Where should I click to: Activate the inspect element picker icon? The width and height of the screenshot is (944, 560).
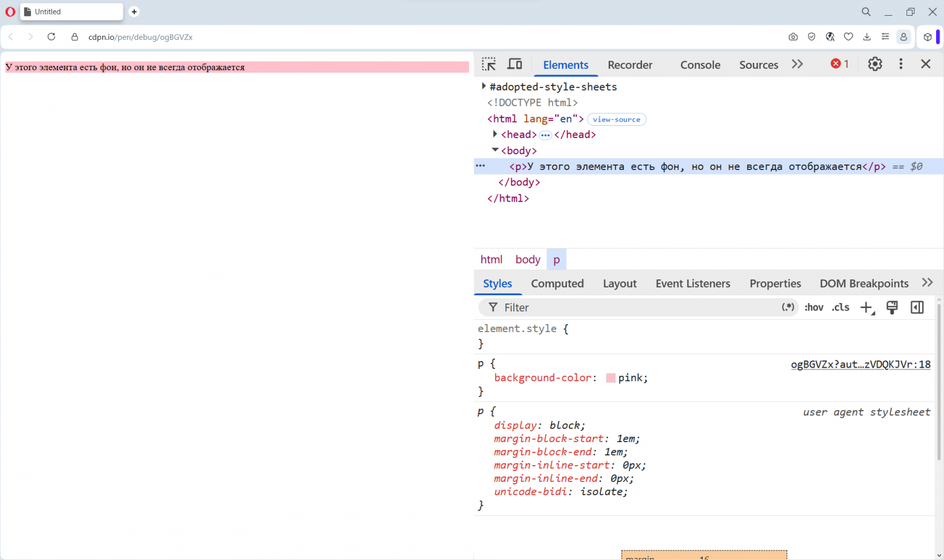pos(489,64)
